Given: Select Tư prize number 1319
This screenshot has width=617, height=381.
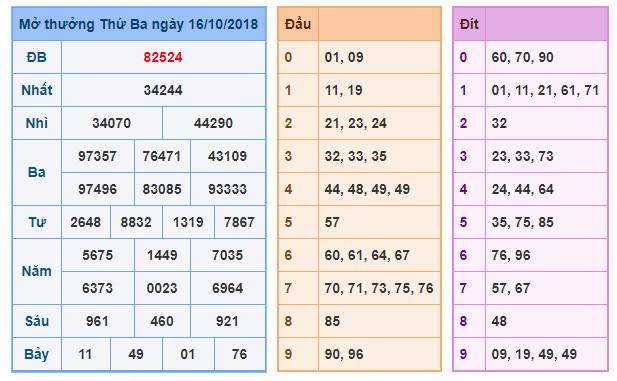Looking at the screenshot, I should [188, 222].
